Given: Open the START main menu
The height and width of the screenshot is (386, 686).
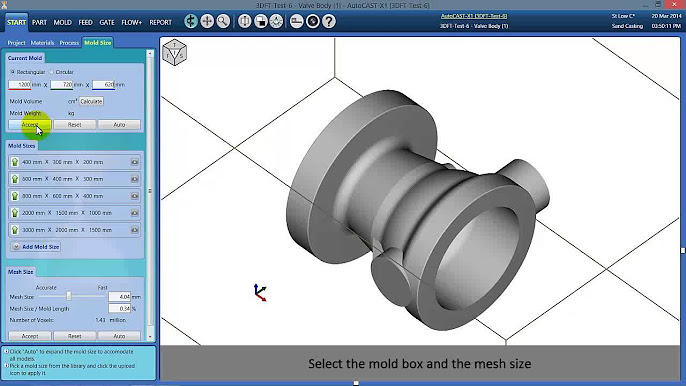Looking at the screenshot, I should pos(16,22).
